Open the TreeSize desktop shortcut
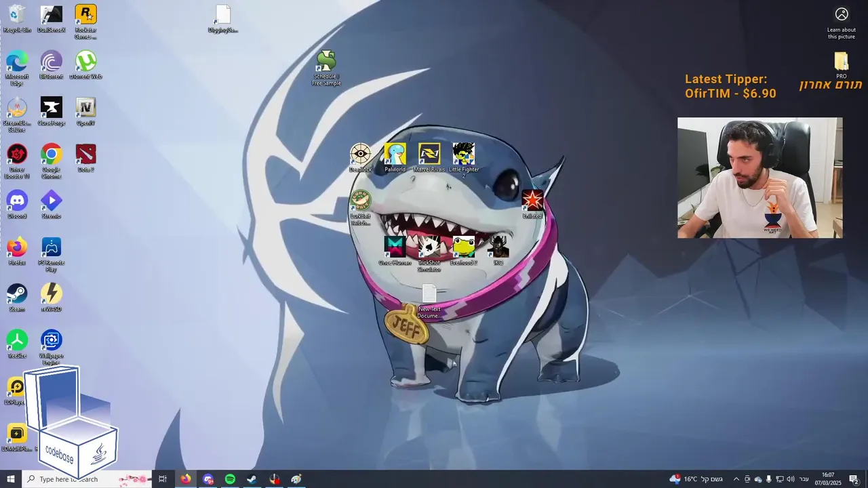The width and height of the screenshot is (868, 488). coord(17,344)
